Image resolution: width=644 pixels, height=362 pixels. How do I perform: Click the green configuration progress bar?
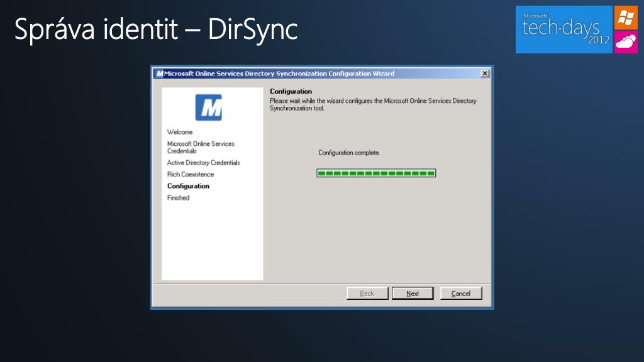pyautogui.click(x=376, y=173)
